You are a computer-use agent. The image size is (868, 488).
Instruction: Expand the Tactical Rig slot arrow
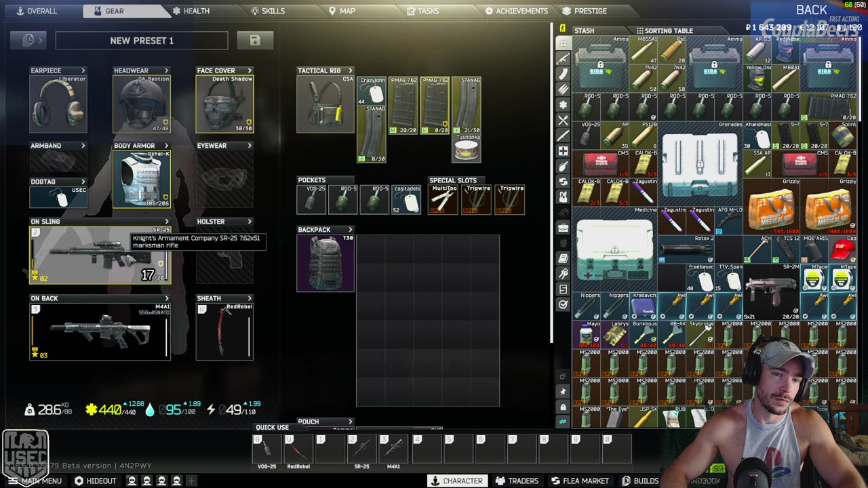[x=351, y=70]
